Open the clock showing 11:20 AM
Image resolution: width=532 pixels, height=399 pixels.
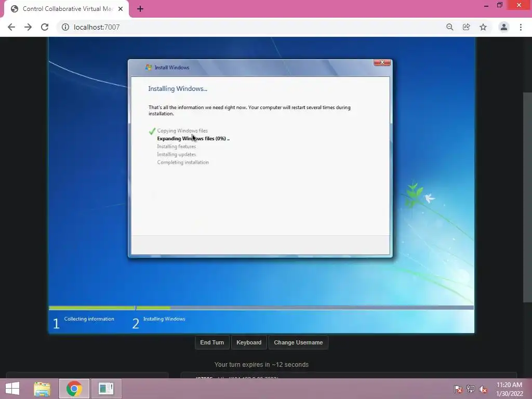510,389
